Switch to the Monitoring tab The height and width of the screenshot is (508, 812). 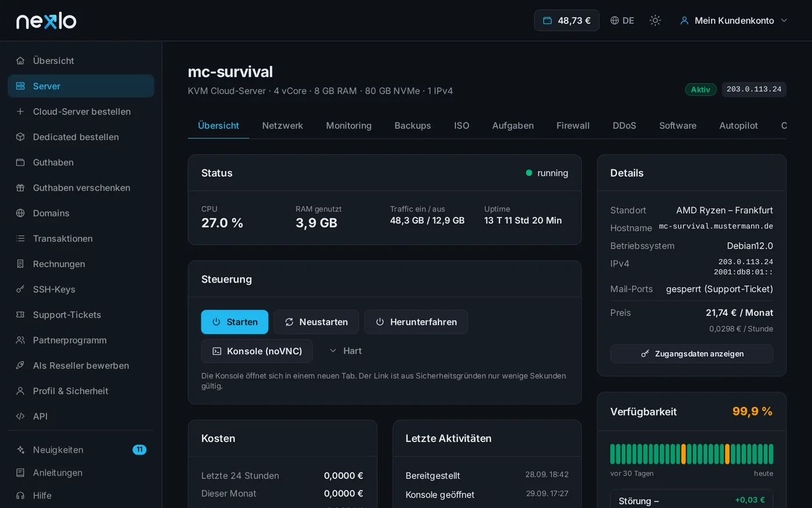(x=349, y=125)
